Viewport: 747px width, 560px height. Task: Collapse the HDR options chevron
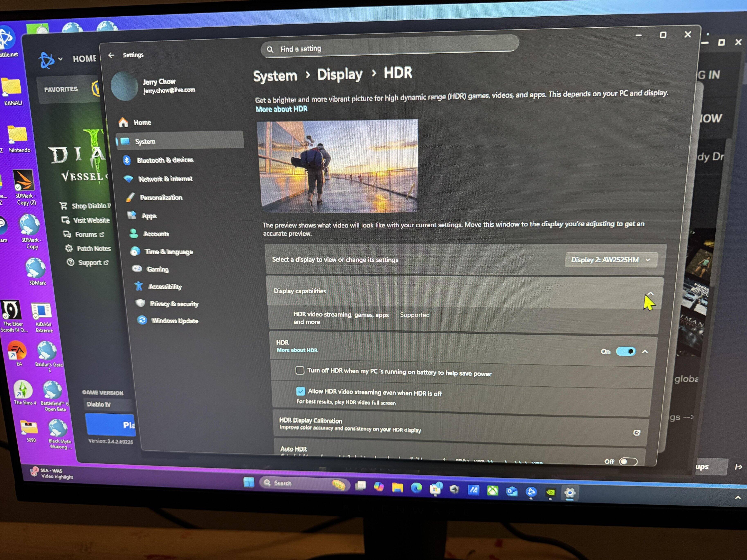[645, 352]
